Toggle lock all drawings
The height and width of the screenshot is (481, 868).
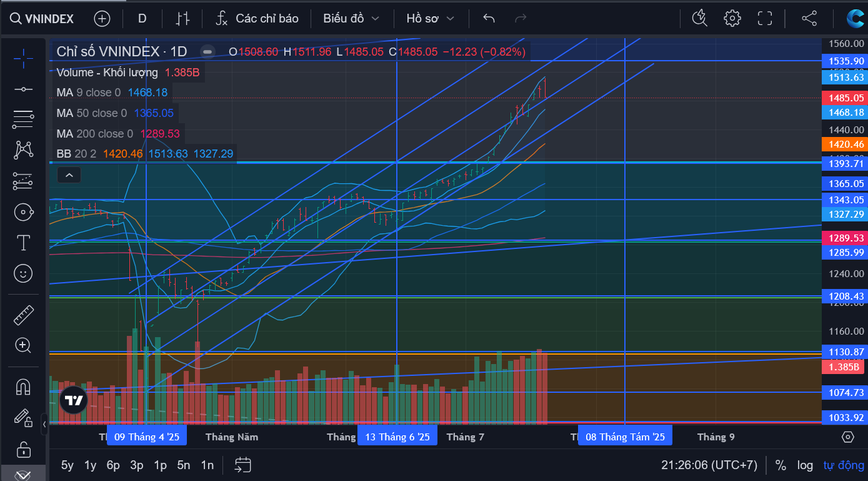[x=23, y=448]
